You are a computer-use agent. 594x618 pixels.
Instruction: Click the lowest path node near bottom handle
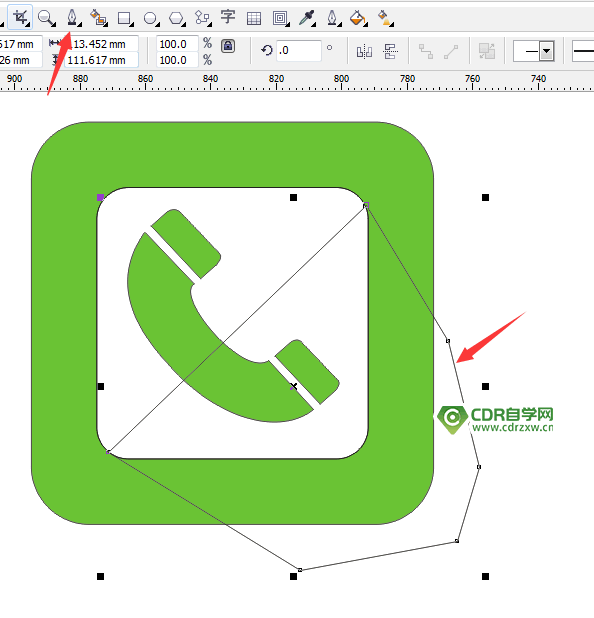tap(300, 570)
